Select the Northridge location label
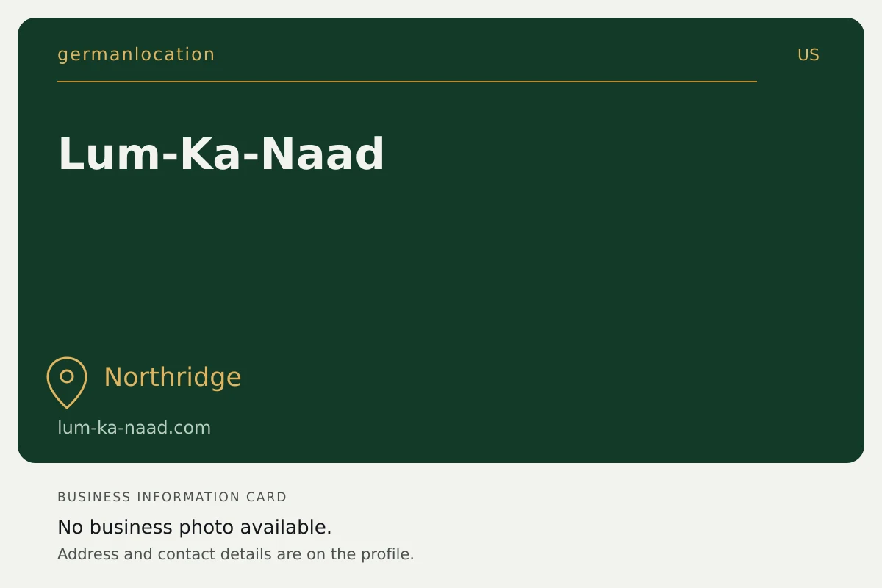 click(x=173, y=377)
